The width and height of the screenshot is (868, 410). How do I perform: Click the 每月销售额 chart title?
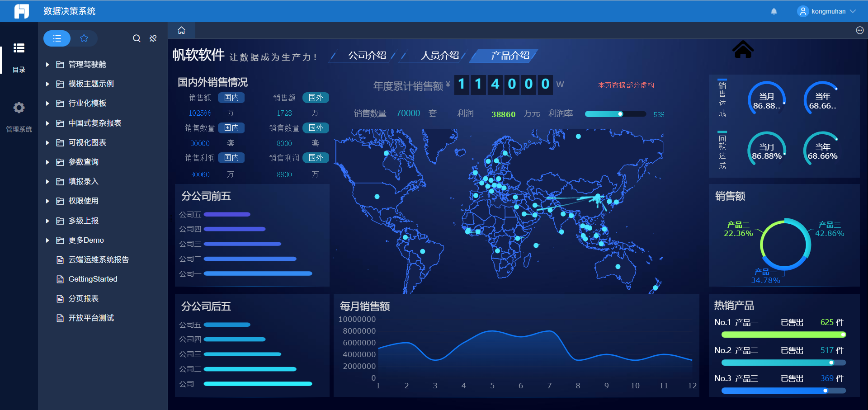365,306
